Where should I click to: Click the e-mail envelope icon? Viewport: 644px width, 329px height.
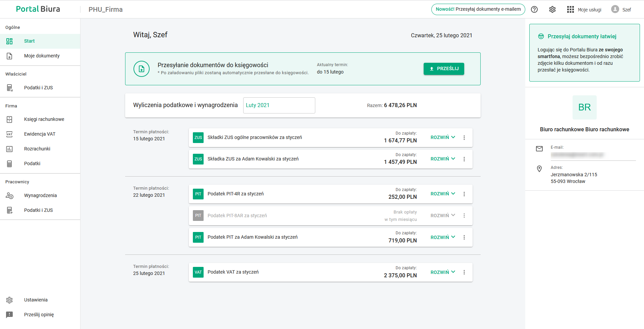pos(539,149)
